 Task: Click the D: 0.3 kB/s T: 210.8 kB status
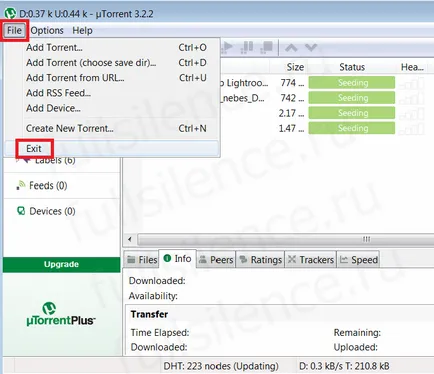344,366
